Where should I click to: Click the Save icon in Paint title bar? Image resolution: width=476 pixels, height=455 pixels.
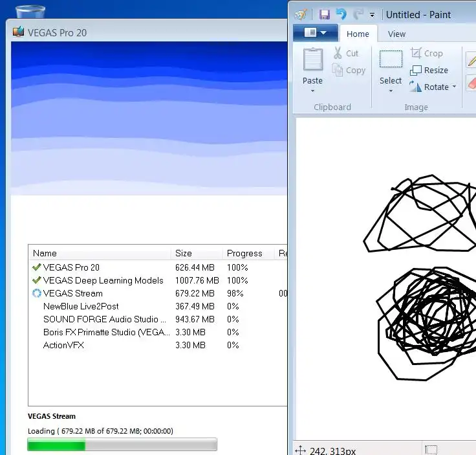325,14
